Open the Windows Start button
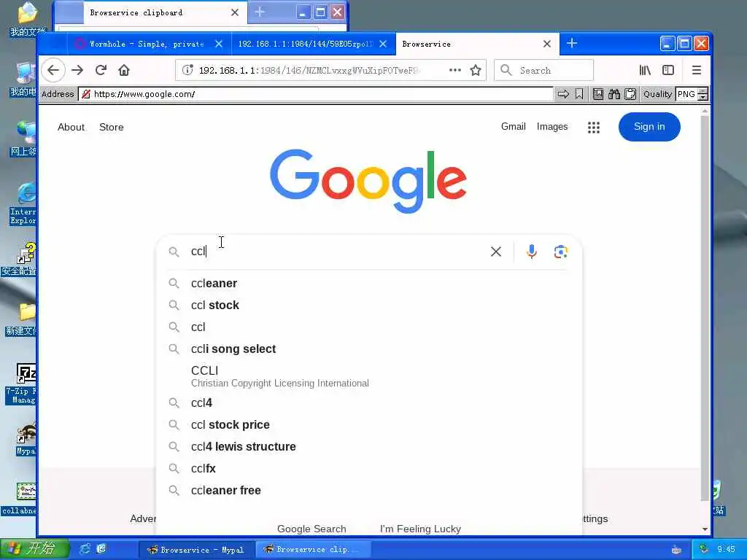Screen dimensions: 747x560 point(34,549)
